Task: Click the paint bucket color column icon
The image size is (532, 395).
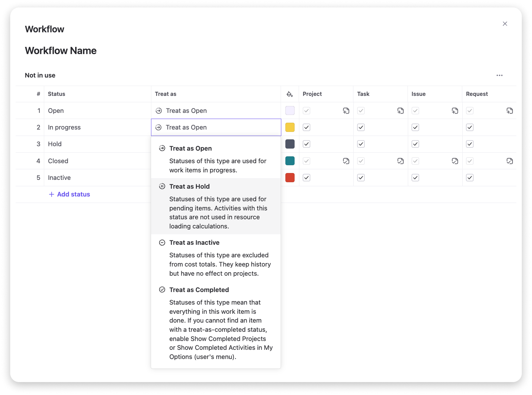Action: (x=290, y=94)
